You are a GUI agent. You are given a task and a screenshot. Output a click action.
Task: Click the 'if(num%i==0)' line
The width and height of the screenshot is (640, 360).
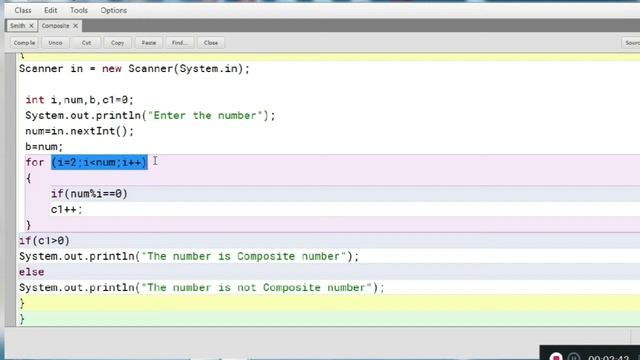[89, 193]
